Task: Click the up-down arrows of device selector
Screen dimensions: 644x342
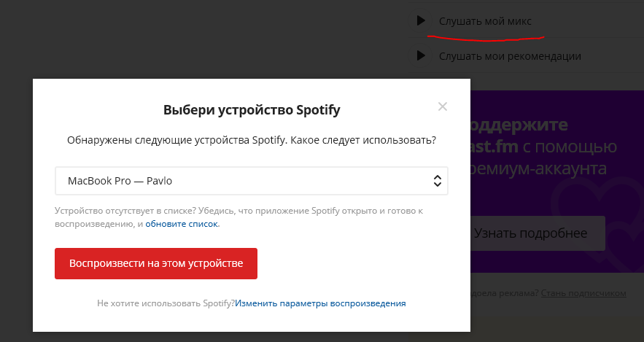Action: click(x=437, y=181)
